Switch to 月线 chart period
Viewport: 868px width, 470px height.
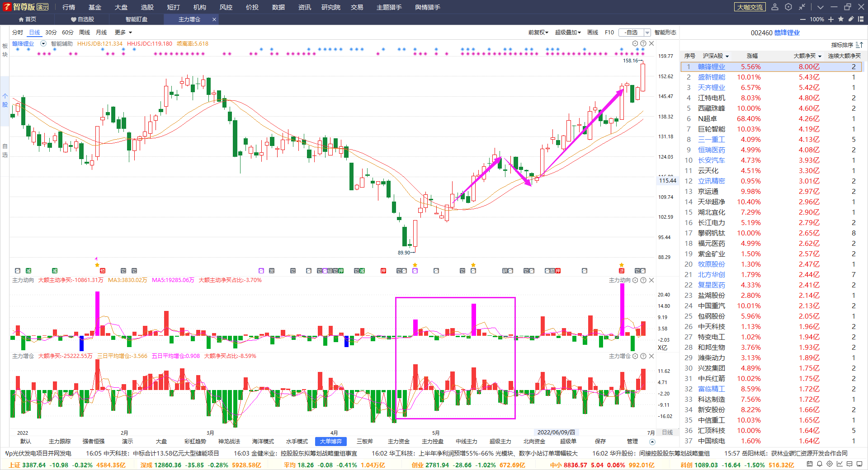coord(101,33)
